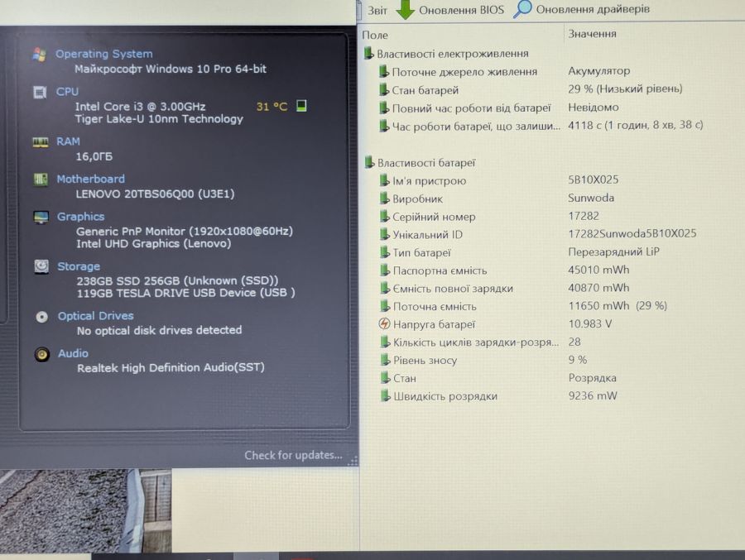Screen dimensions: 745x560
Task: Click icon beside Ім'я пристрою row
Action: (x=384, y=180)
